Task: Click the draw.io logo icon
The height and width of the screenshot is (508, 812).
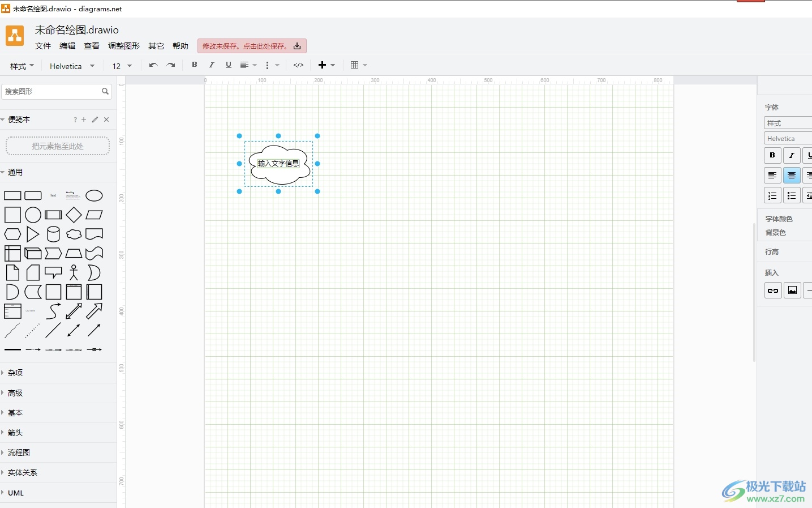Action: [15, 36]
